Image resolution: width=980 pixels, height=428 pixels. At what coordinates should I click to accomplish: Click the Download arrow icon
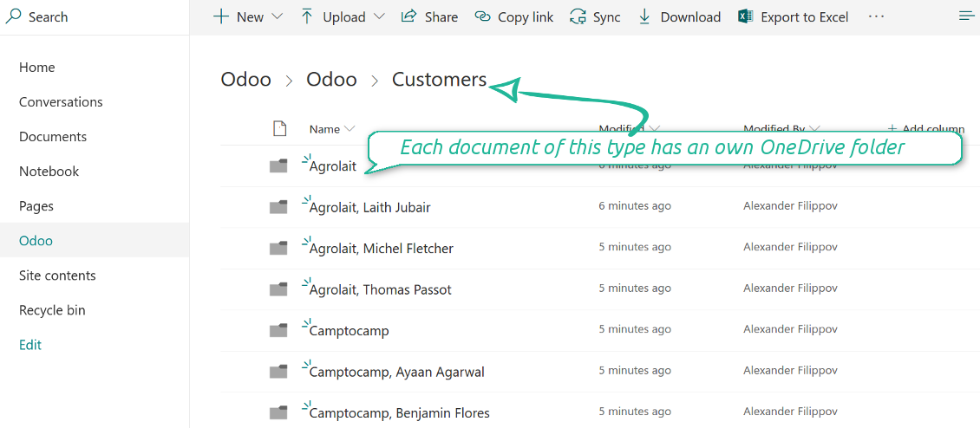tap(644, 16)
